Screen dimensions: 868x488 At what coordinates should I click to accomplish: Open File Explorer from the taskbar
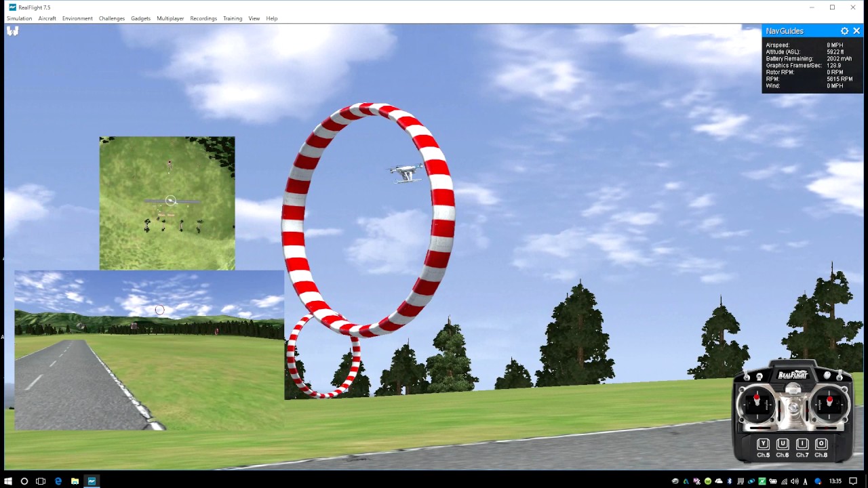[75, 481]
